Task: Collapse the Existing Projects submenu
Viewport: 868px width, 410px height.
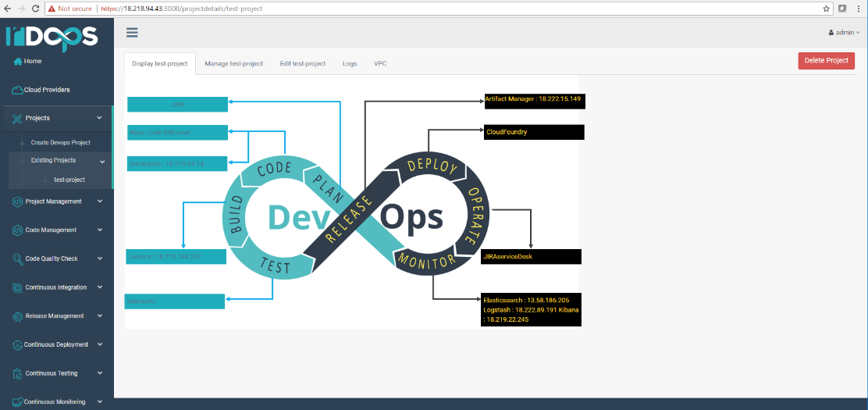Action: [102, 161]
